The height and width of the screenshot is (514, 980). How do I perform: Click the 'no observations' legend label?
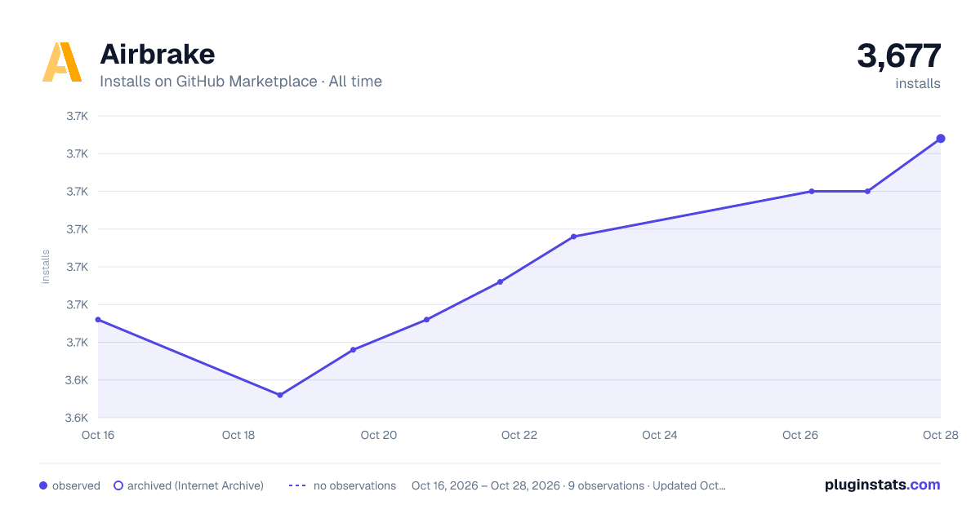pos(354,485)
